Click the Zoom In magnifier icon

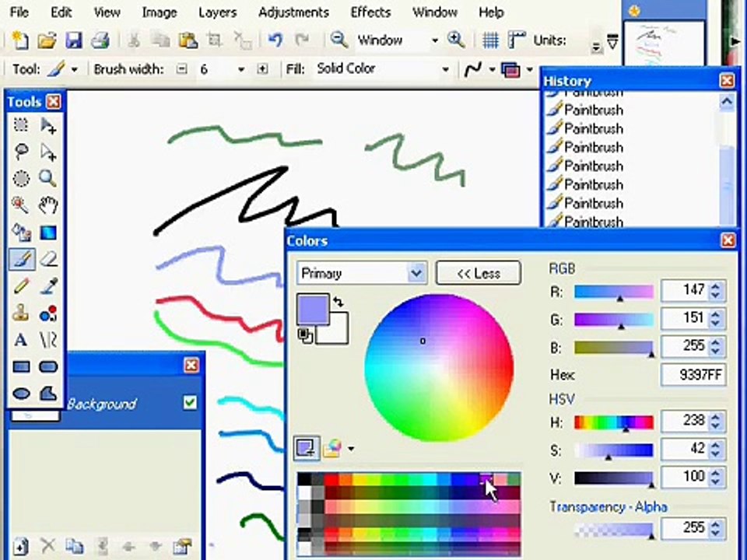point(456,40)
